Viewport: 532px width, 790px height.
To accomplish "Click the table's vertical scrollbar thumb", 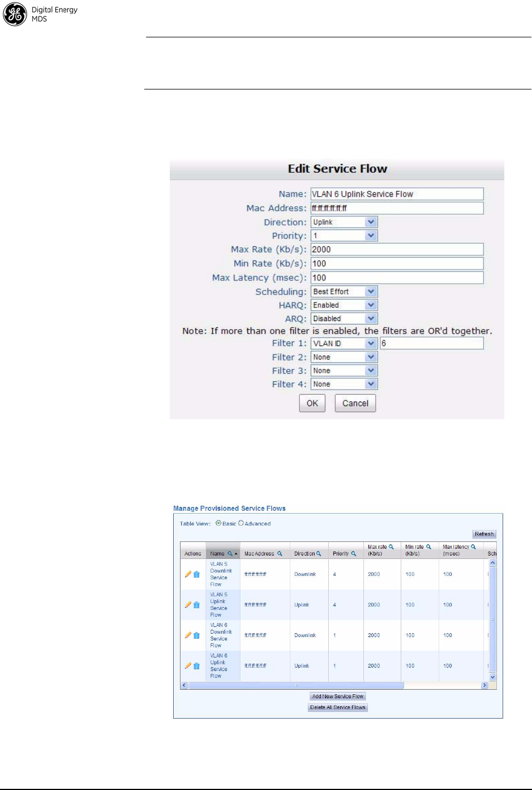I will pos(492,619).
